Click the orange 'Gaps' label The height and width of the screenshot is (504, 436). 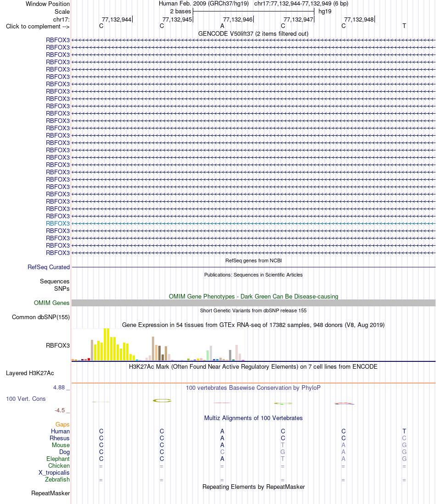point(62,424)
